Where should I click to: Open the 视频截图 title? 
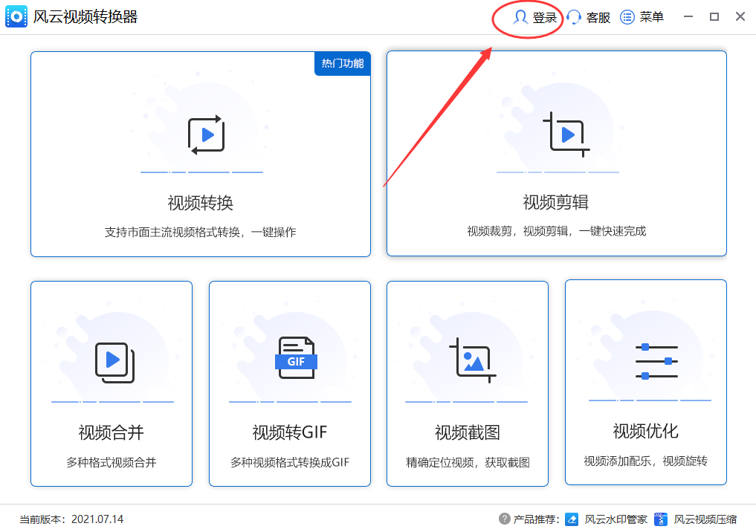coord(467,432)
